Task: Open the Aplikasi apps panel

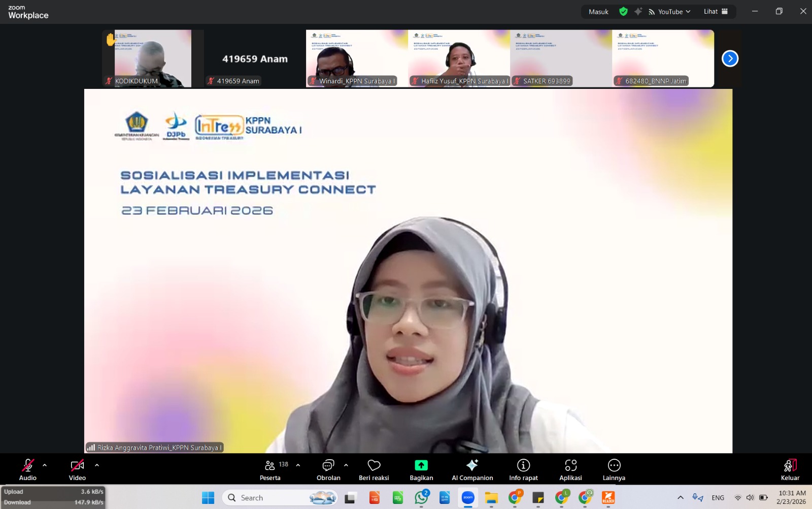Action: pos(570,469)
